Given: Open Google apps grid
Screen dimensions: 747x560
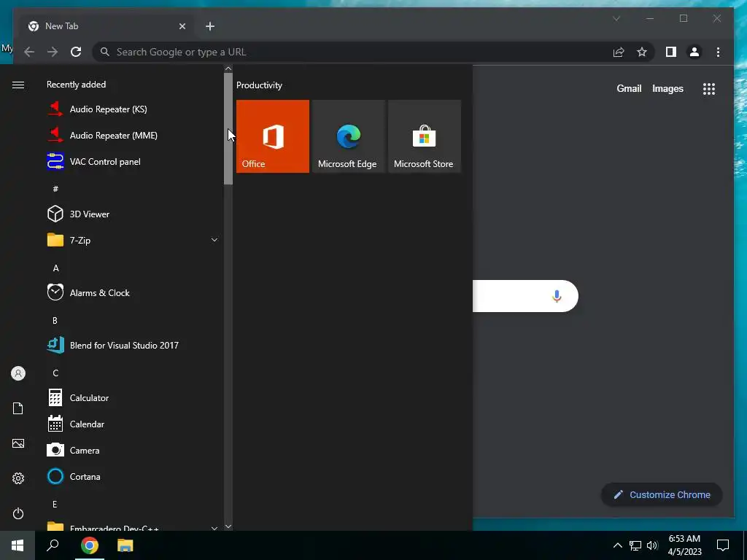Looking at the screenshot, I should click(709, 88).
